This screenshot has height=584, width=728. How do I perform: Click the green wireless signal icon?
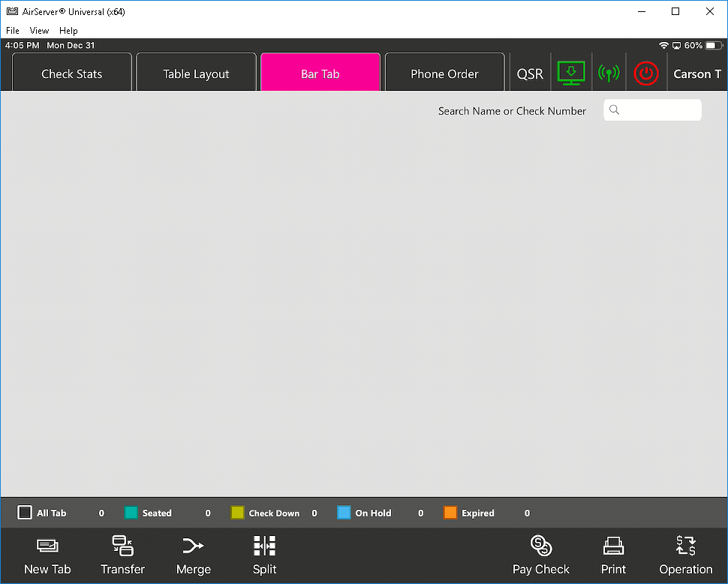(x=609, y=74)
